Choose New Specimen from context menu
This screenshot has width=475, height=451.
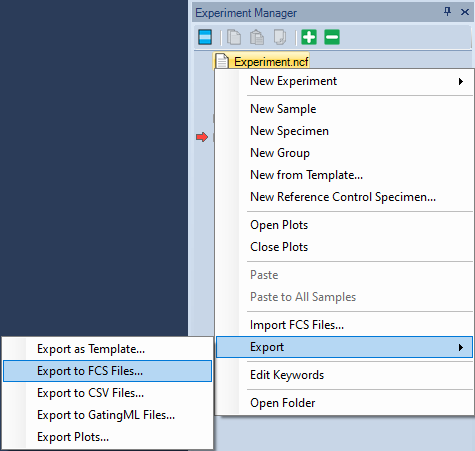pyautogui.click(x=344, y=131)
